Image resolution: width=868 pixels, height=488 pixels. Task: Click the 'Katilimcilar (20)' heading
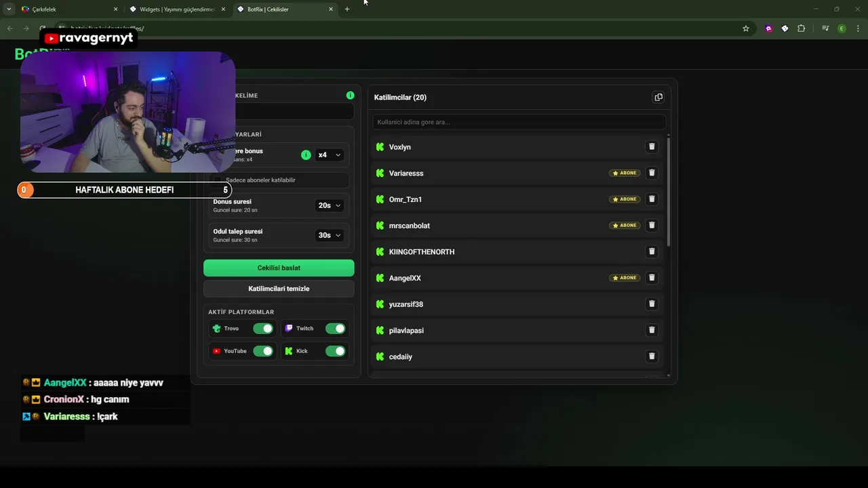[400, 98]
